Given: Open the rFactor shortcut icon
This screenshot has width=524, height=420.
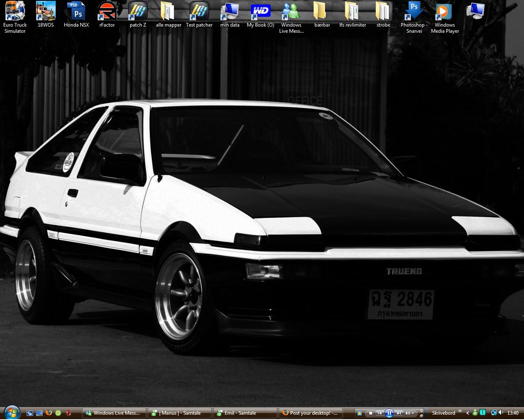Looking at the screenshot, I should 107,11.
